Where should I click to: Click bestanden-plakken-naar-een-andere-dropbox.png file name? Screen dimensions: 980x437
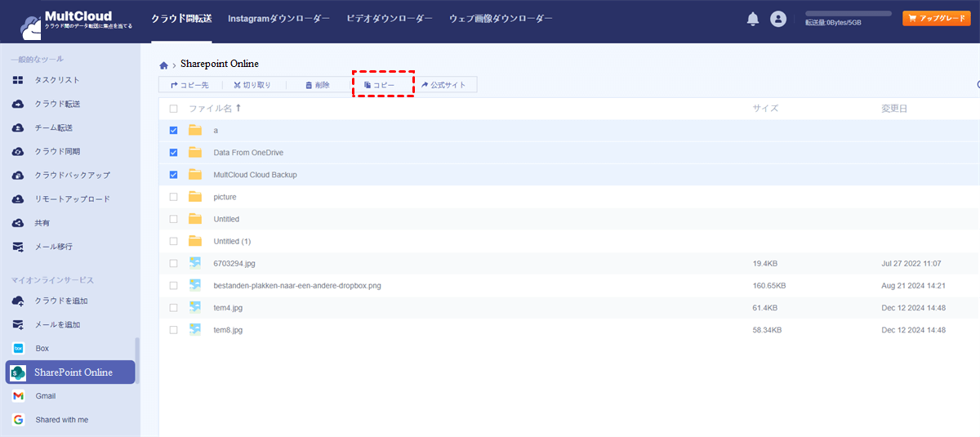[297, 286]
